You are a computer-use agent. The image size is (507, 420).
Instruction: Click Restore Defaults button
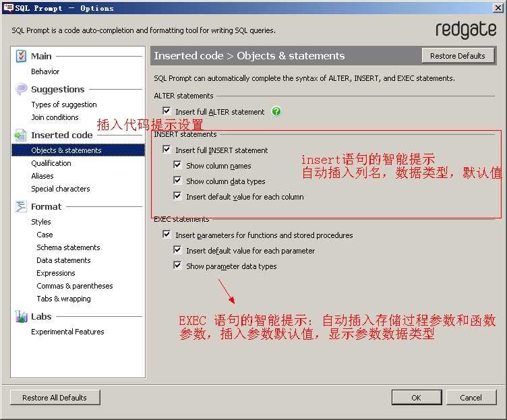click(x=458, y=55)
